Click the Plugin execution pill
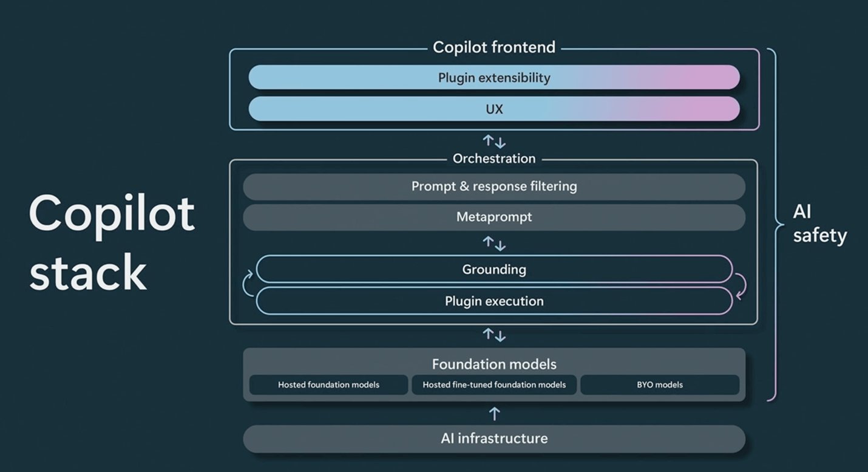 click(494, 301)
